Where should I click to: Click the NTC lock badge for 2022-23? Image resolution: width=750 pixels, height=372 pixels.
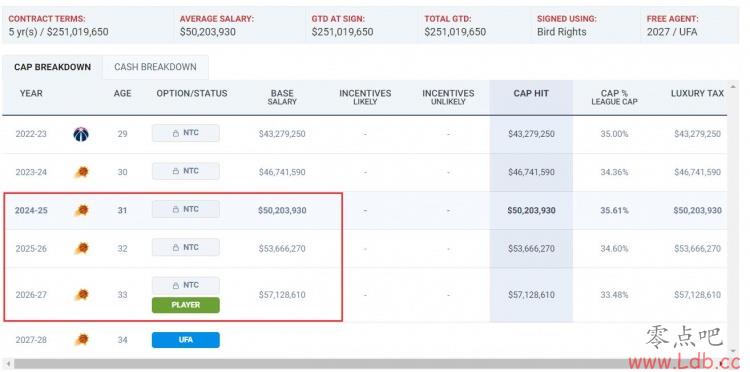coord(186,133)
